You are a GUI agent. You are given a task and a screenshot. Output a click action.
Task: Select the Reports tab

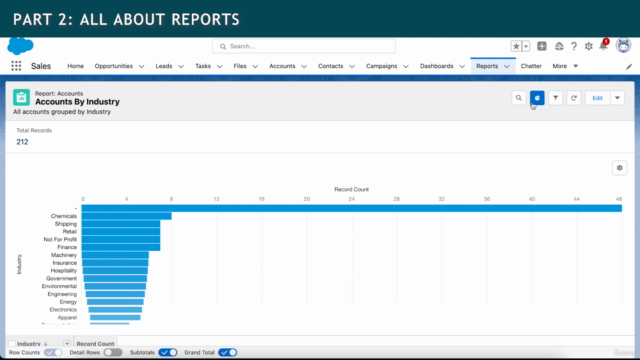point(487,66)
